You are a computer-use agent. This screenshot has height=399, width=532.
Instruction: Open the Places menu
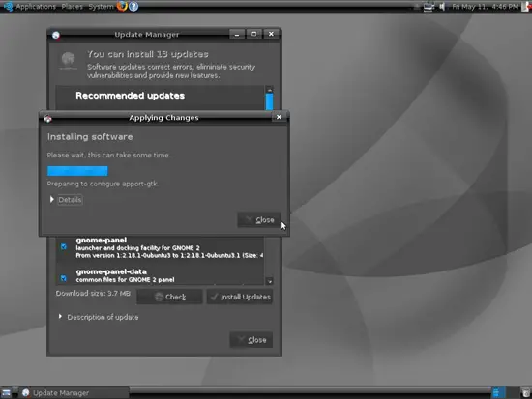coord(72,7)
